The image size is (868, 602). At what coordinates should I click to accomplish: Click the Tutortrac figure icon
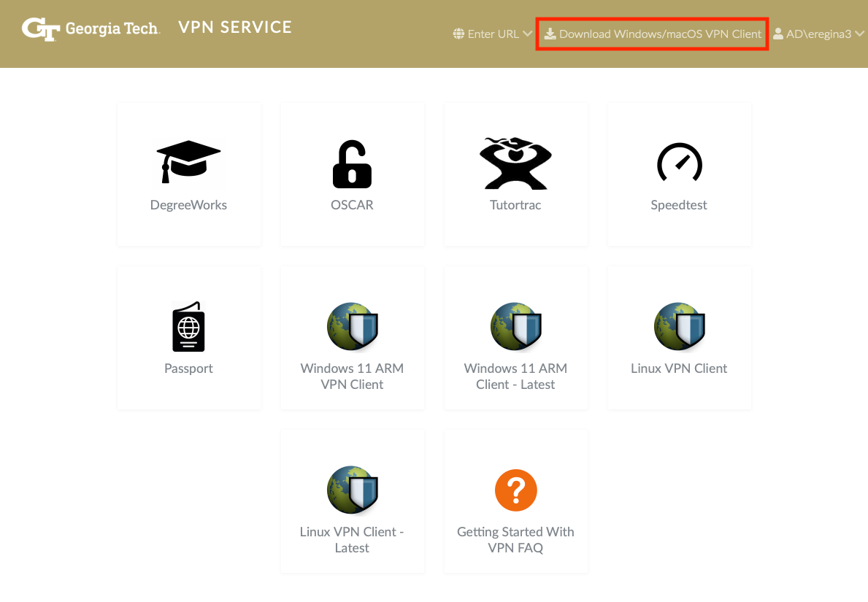(x=515, y=163)
